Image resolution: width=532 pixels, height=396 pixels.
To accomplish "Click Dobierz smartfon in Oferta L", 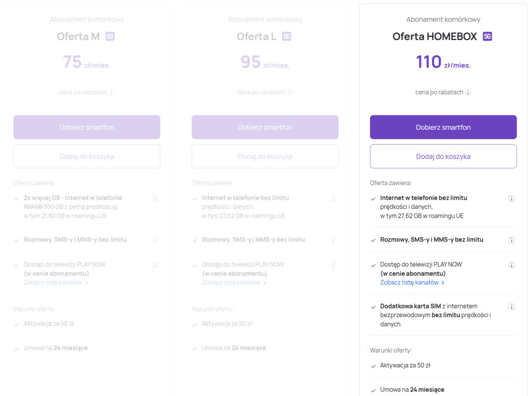I will click(265, 127).
